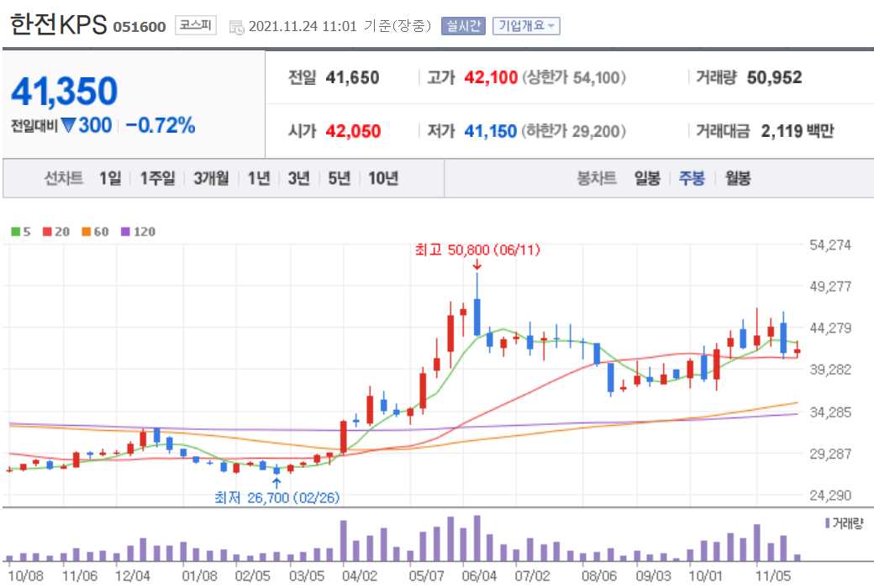The height and width of the screenshot is (588, 874).
Task: Open the 기업개요 dropdown
Action: click(x=526, y=26)
